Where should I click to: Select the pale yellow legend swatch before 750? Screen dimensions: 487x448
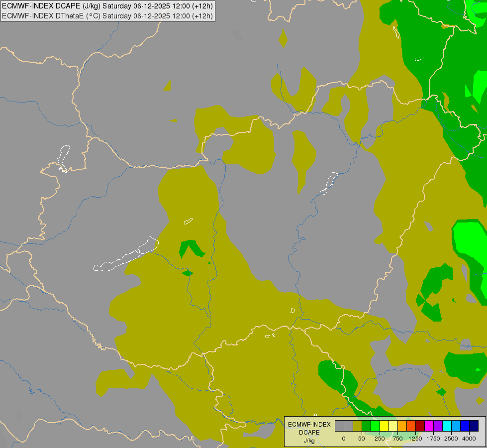coord(393,426)
